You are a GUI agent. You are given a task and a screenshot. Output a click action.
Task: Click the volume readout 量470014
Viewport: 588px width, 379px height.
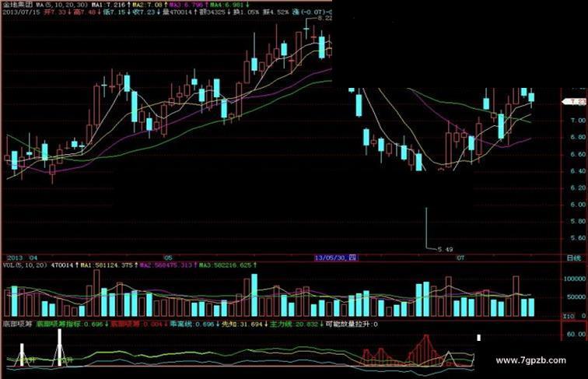coord(179,12)
